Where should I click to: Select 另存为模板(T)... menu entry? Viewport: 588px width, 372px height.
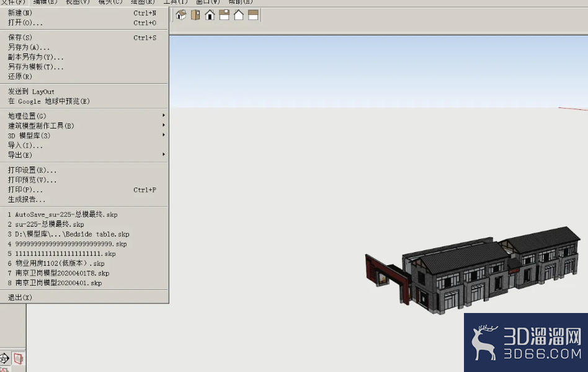84,66
